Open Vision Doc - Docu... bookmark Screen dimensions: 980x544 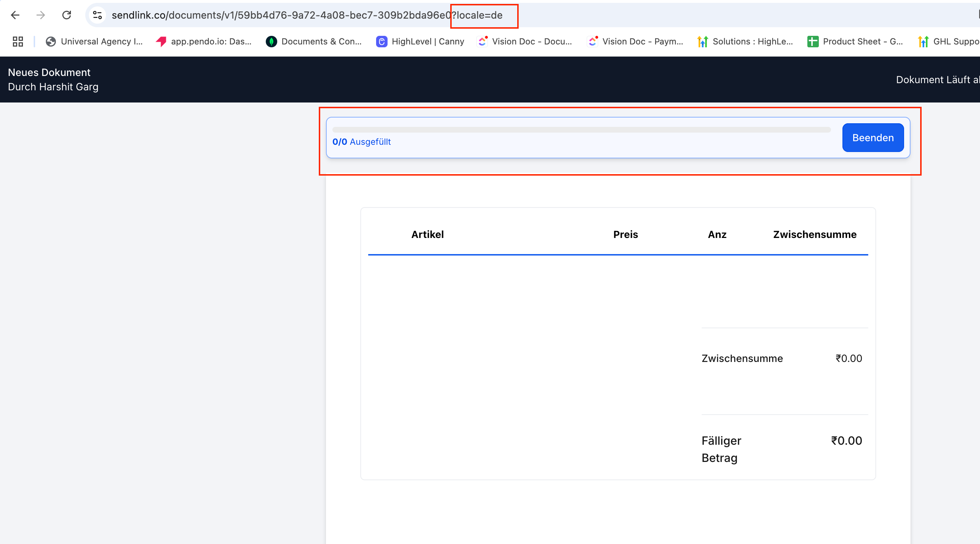[x=524, y=42]
